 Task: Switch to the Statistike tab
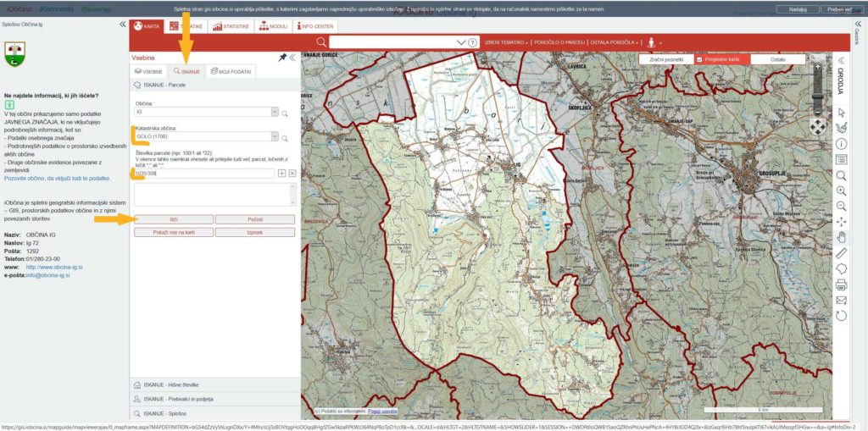tap(231, 26)
